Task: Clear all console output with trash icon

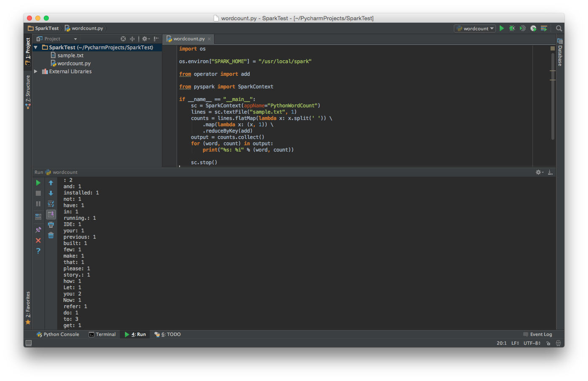Action: click(x=51, y=235)
